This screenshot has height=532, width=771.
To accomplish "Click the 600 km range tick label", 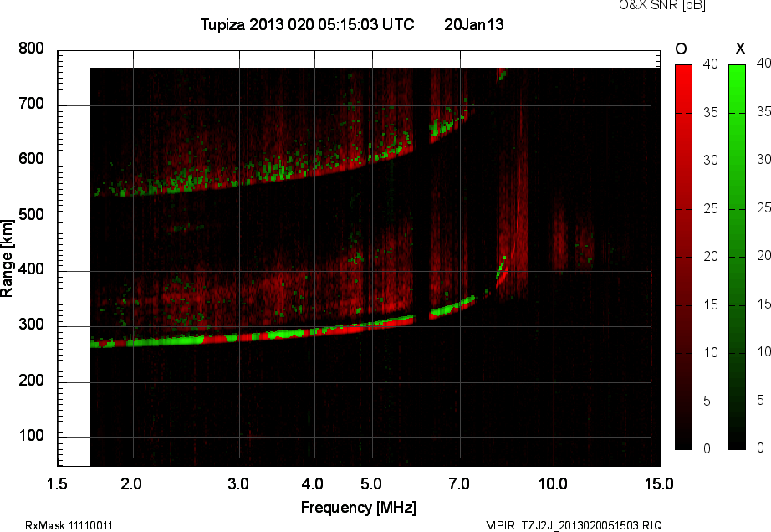I will click(31, 159).
